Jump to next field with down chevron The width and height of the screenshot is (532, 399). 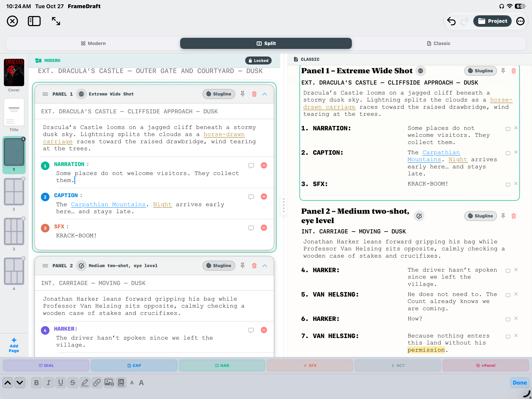click(20, 383)
